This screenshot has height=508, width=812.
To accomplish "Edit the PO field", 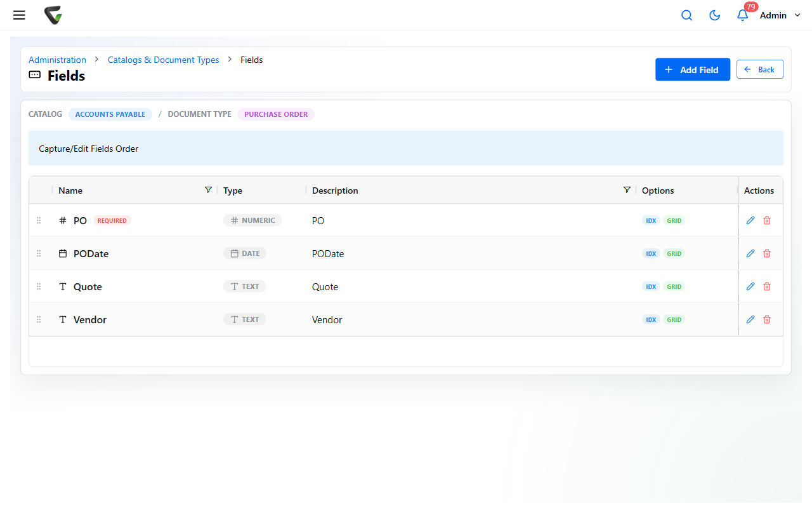I will coord(750,220).
